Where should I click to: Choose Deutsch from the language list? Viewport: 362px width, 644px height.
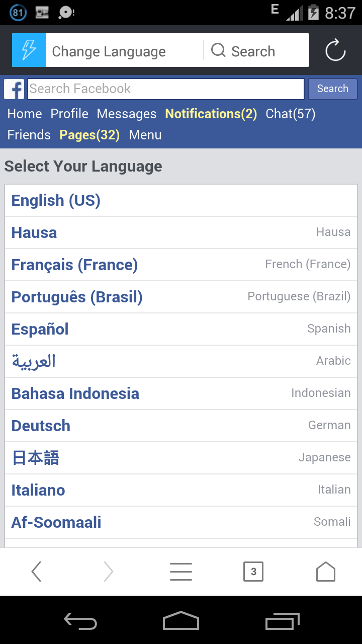(41, 426)
